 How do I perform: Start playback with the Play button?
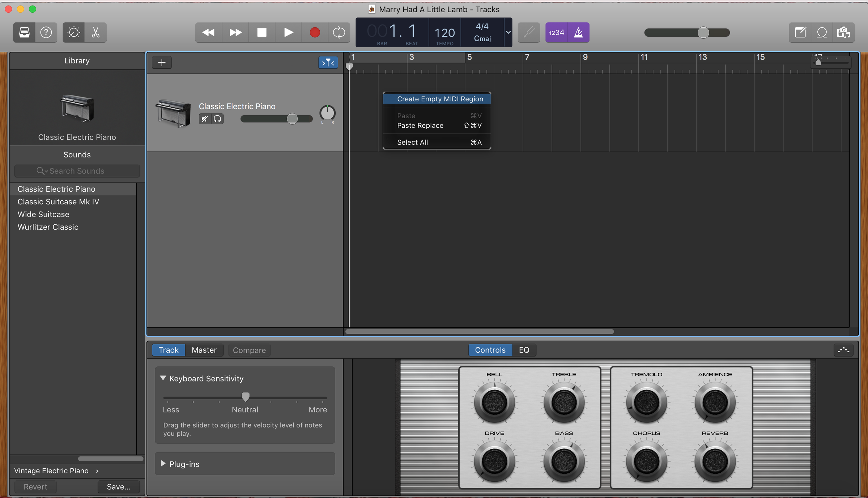pos(288,33)
